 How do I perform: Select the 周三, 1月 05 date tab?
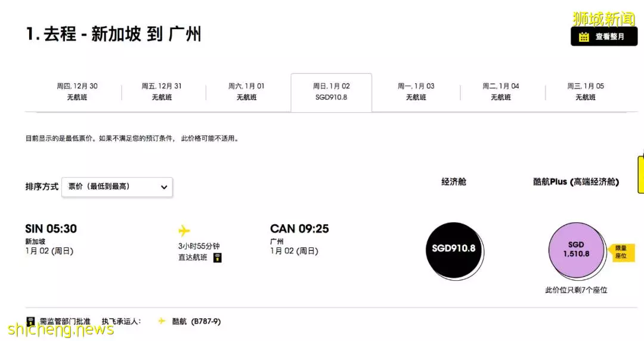(x=586, y=92)
